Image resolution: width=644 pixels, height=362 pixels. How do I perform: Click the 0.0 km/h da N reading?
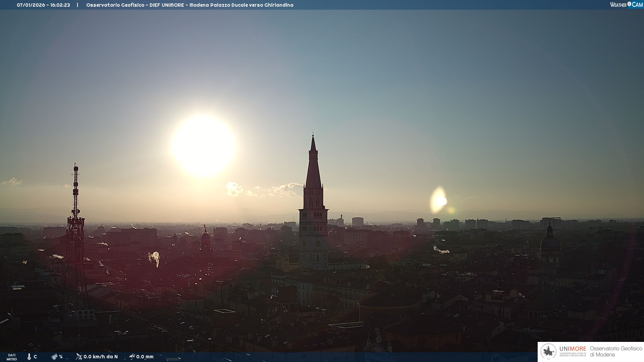101,357
